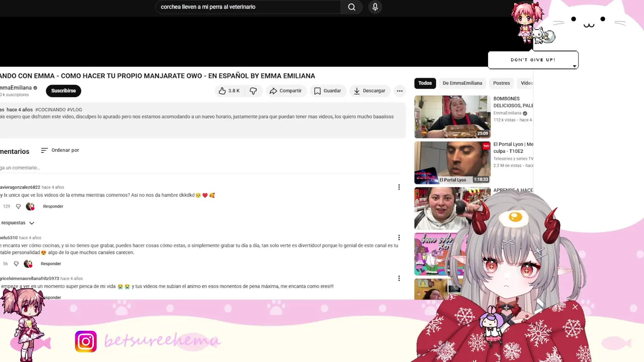Open the DON'T GIVE UP! dropdown arrow
Viewport: 644px width, 362px height.
(x=574, y=66)
